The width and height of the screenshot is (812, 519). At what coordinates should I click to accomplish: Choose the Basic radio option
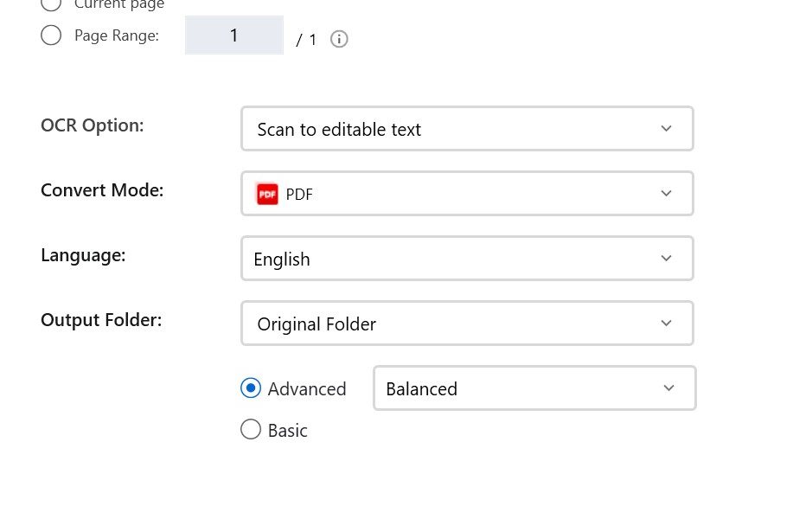coord(251,429)
